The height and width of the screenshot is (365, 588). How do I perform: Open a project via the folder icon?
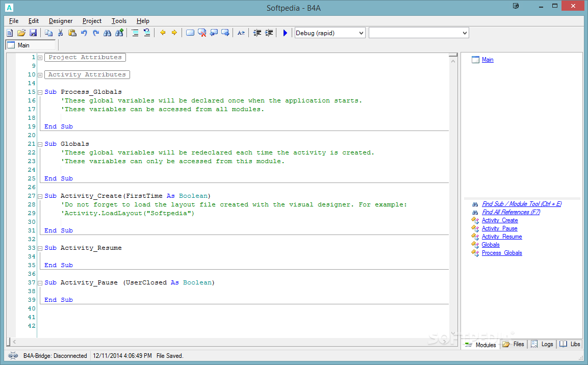pyautogui.click(x=21, y=33)
